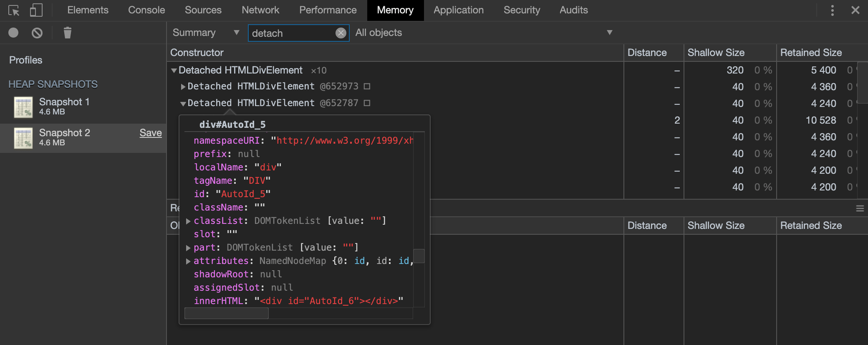The height and width of the screenshot is (345, 868).
Task: Open the Network tab
Action: (260, 10)
